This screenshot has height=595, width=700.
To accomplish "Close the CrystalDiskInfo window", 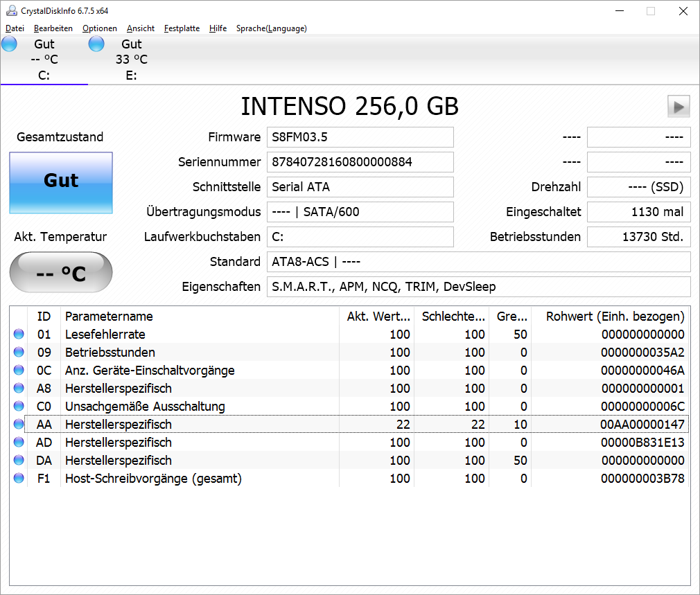I will (x=683, y=10).
